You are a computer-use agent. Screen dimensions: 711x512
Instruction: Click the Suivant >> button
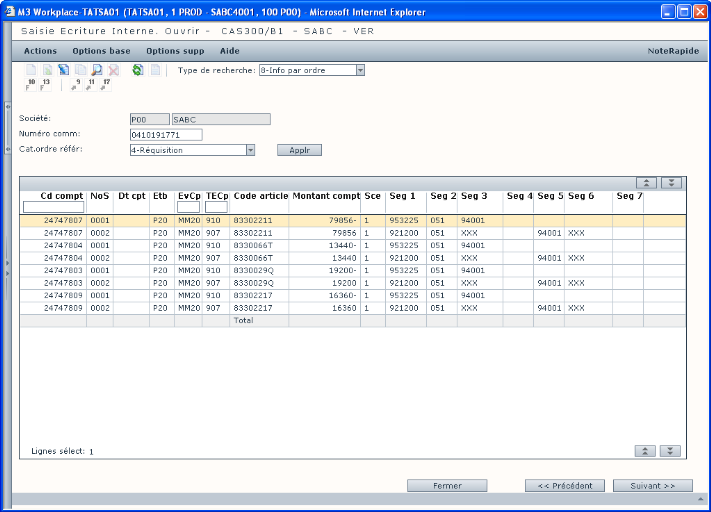[x=653, y=486]
